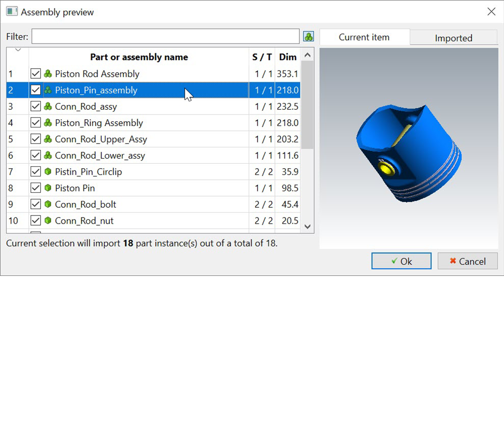Uncheck the Conn_Rod_bolt checkbox

(36, 204)
